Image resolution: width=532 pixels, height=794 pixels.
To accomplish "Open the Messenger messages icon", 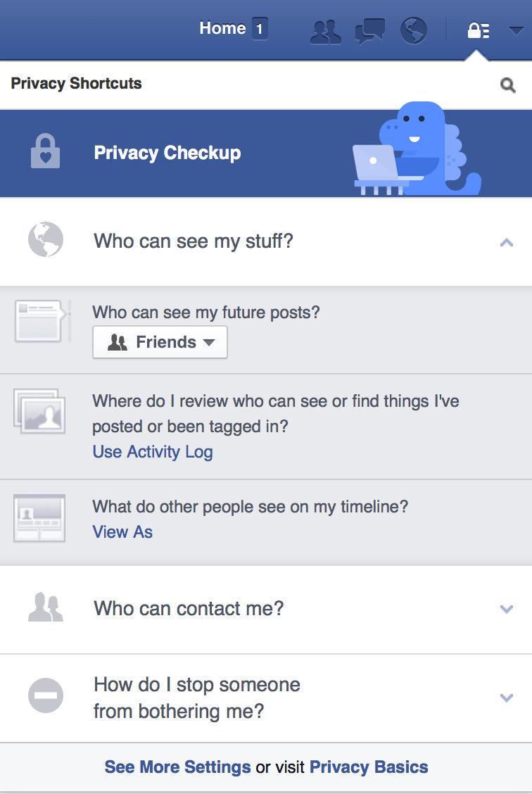I will [x=369, y=30].
